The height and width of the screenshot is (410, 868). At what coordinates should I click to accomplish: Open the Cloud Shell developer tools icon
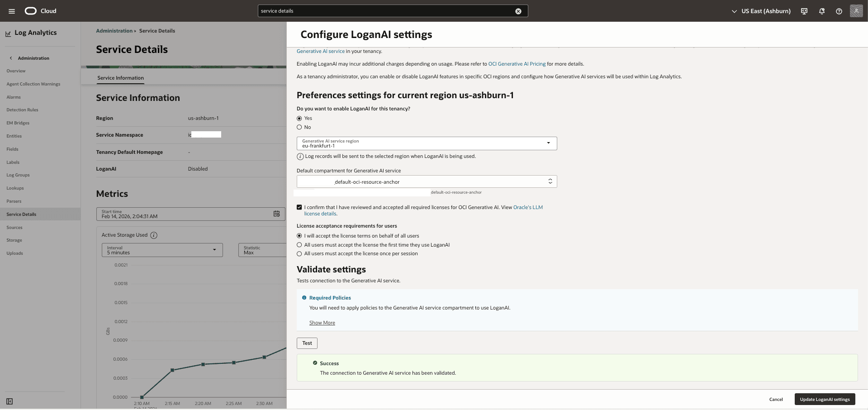804,11
